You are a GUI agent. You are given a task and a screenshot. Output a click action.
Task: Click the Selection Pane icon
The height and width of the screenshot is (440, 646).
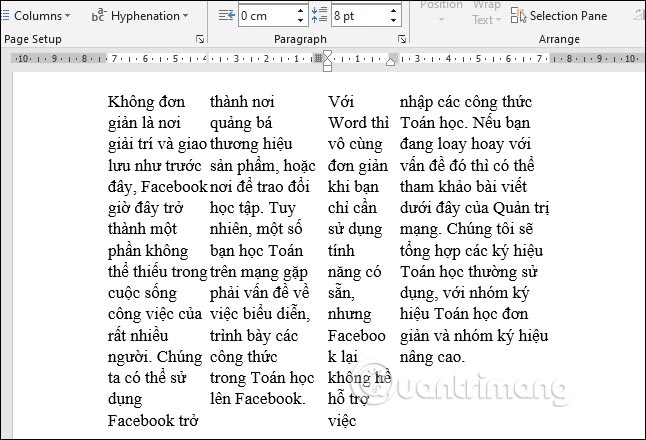(x=518, y=16)
